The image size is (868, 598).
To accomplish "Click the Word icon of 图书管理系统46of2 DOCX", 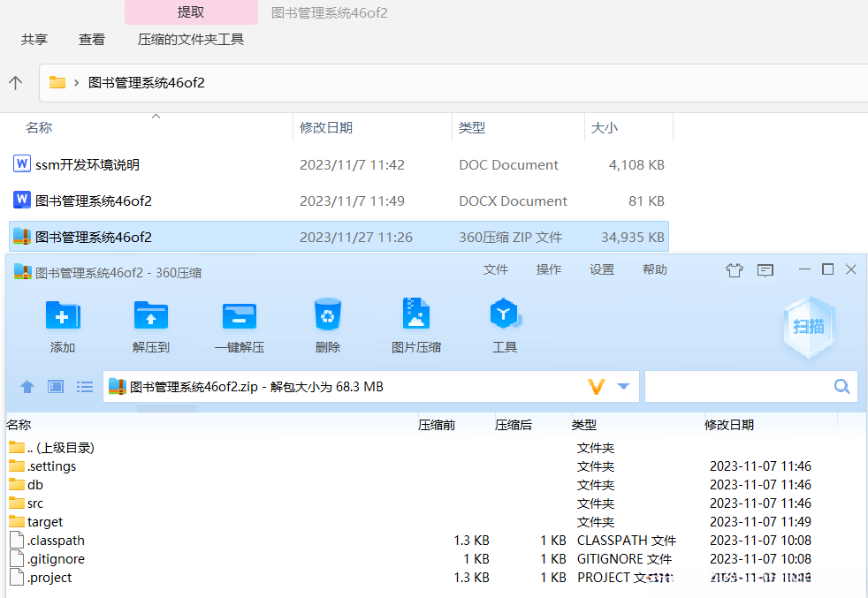I will tap(21, 200).
